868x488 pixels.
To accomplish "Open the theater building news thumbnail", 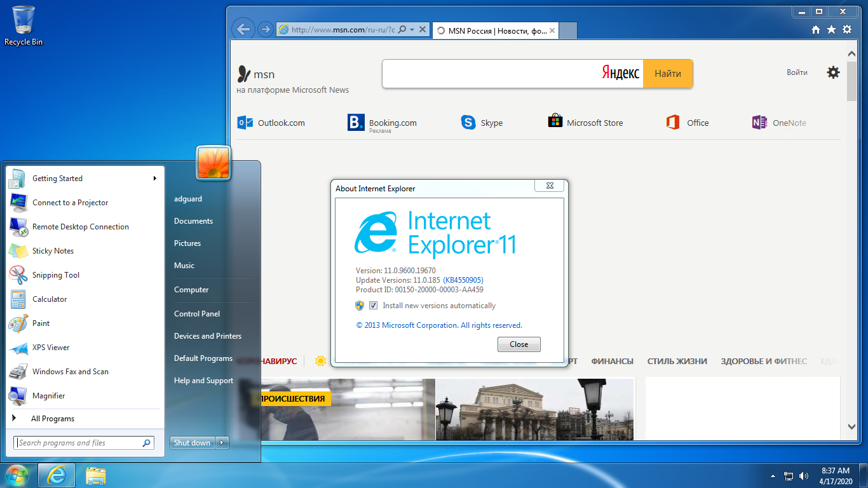I will [x=535, y=410].
